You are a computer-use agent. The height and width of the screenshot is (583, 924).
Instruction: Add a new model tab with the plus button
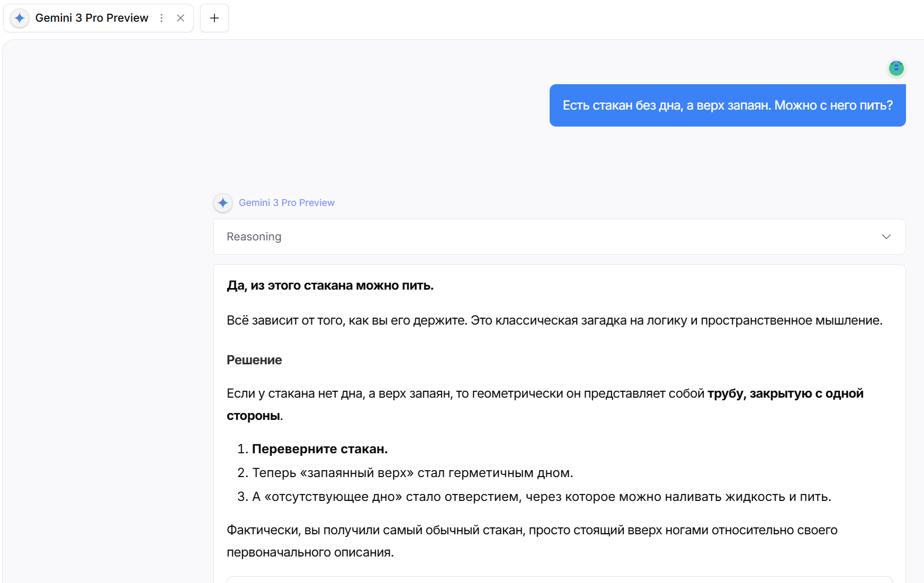click(214, 18)
